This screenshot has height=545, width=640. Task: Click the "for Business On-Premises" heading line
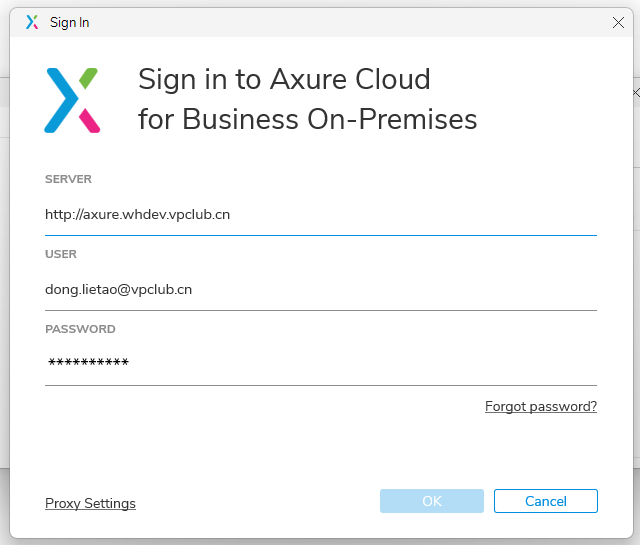click(307, 120)
